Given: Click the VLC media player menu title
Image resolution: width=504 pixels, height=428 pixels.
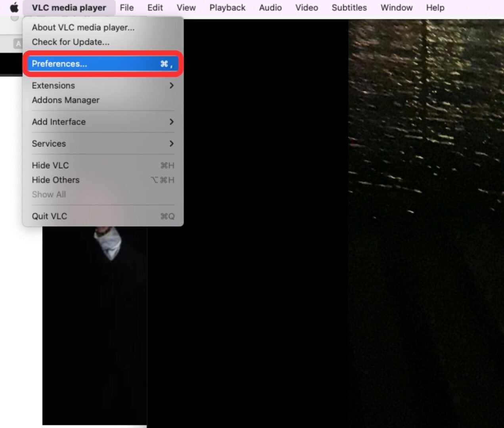Looking at the screenshot, I should [69, 8].
